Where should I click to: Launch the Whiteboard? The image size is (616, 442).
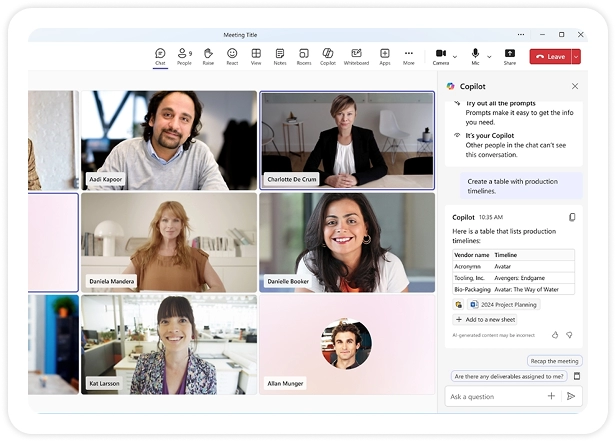click(356, 56)
